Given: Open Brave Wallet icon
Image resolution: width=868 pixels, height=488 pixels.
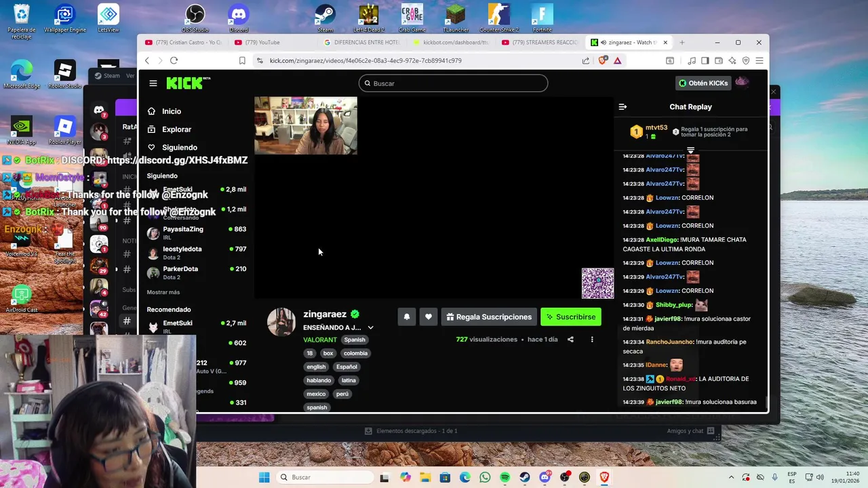Looking at the screenshot, I should tap(719, 60).
